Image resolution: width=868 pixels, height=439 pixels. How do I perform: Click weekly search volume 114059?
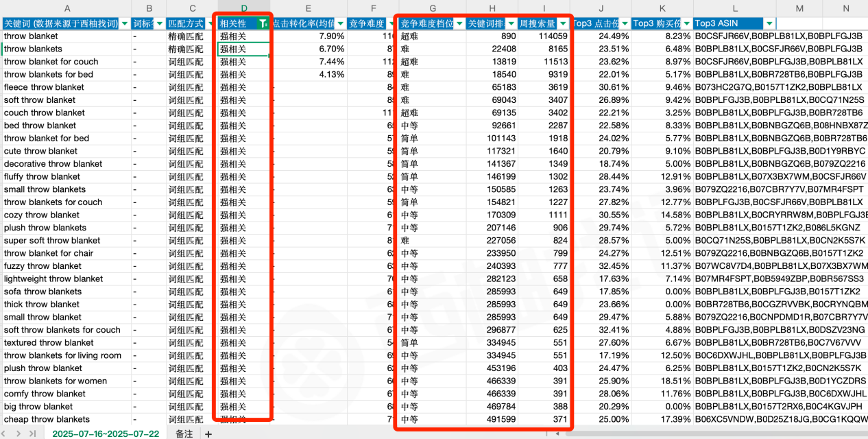tap(544, 36)
